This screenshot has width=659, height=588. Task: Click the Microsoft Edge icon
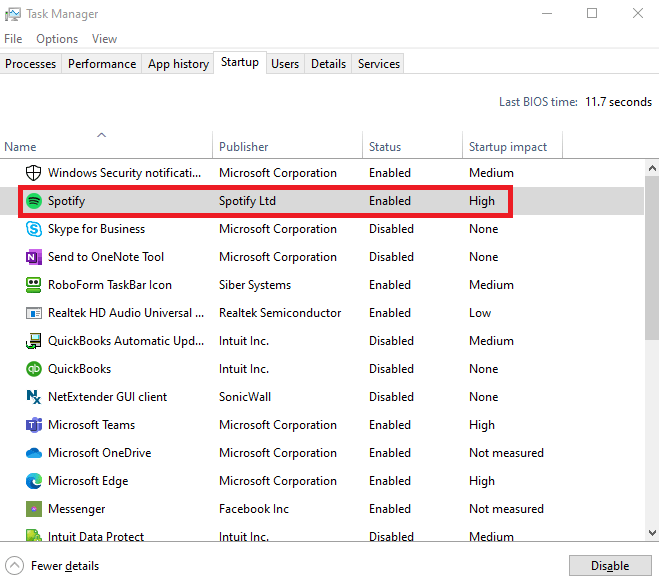pyautogui.click(x=34, y=481)
